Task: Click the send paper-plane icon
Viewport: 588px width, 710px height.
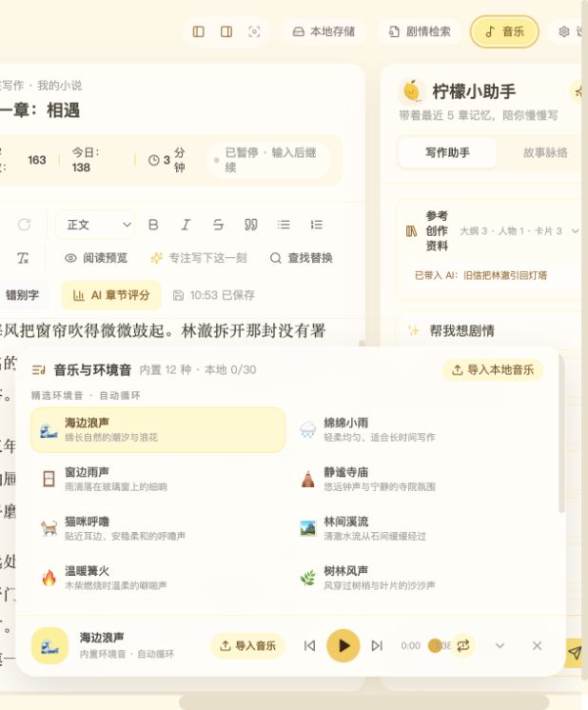Action: point(574,653)
